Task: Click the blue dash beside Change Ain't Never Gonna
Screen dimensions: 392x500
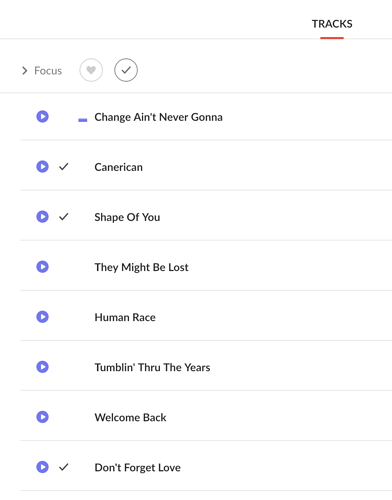Action: tap(83, 120)
